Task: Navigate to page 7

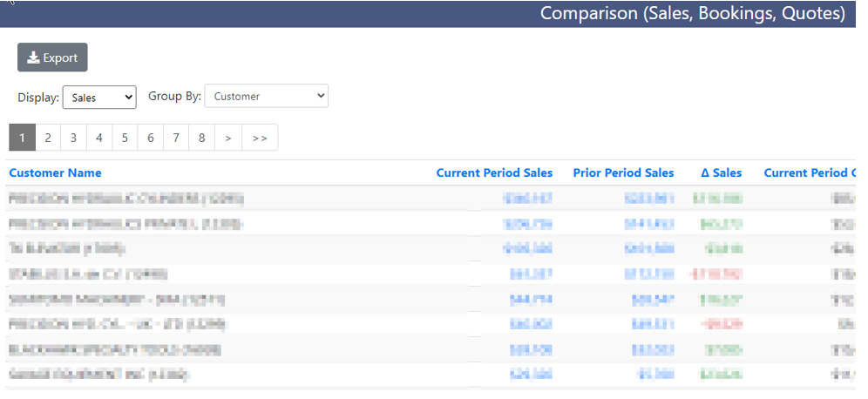Action: pos(176,138)
